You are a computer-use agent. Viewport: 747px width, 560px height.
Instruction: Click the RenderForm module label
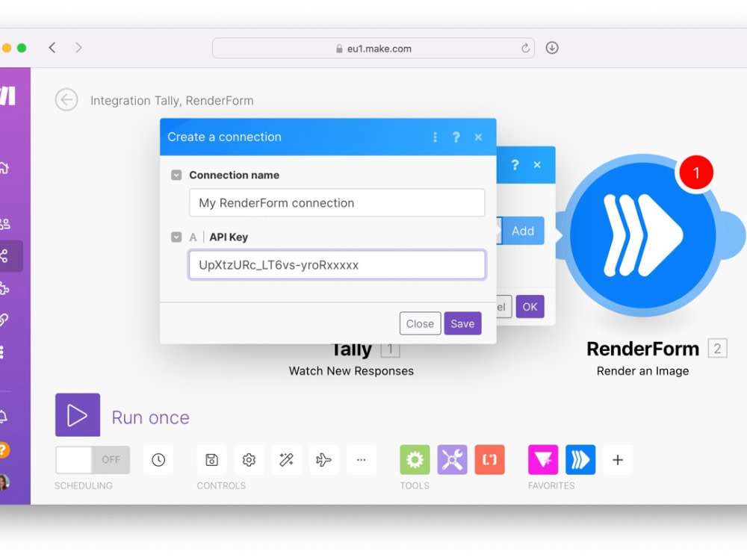point(642,349)
